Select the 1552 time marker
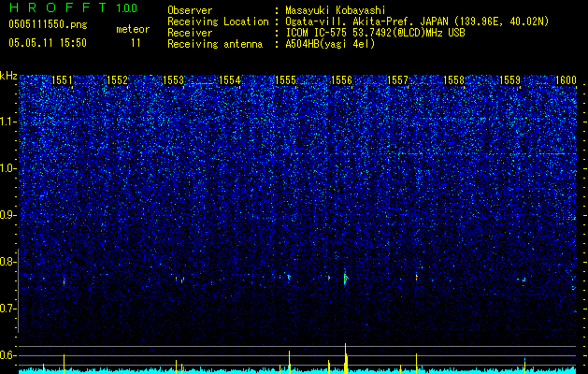The width and height of the screenshot is (588, 374). pos(118,80)
